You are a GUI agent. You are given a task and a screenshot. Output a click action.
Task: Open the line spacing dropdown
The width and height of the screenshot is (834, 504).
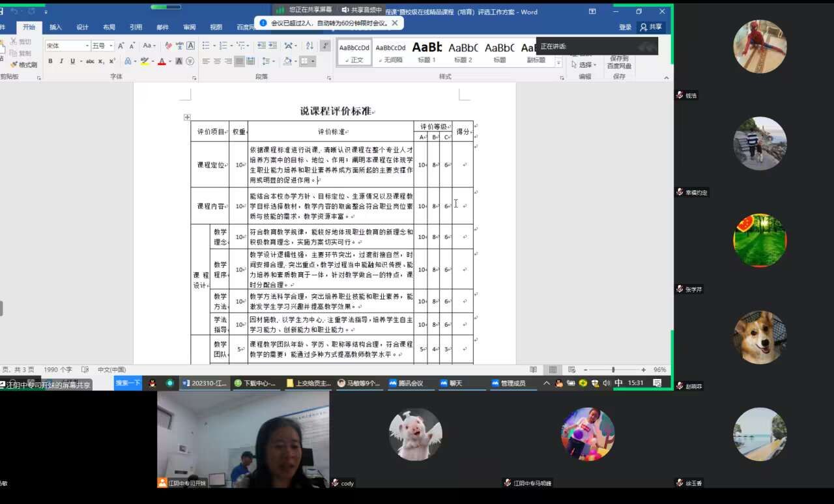268,61
